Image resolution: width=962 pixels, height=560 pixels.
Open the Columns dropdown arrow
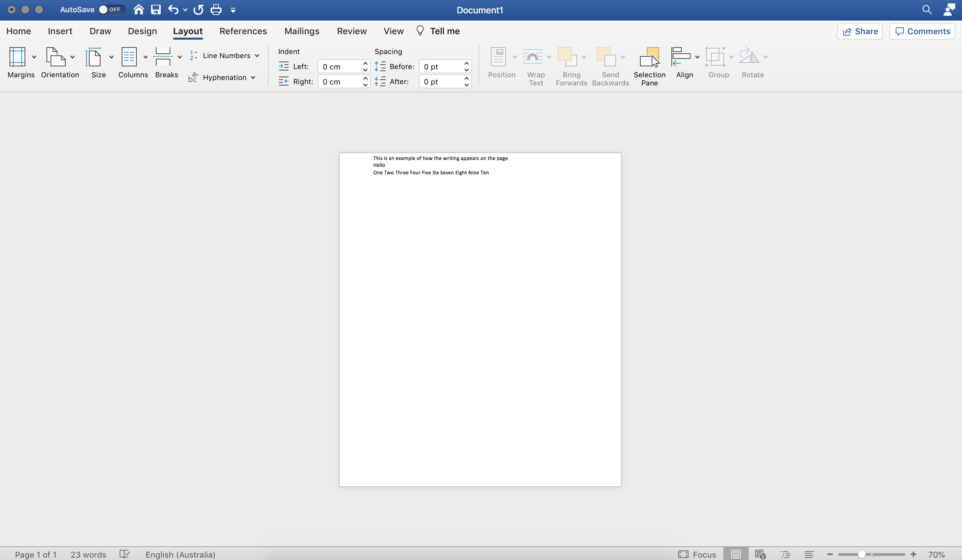(x=145, y=57)
